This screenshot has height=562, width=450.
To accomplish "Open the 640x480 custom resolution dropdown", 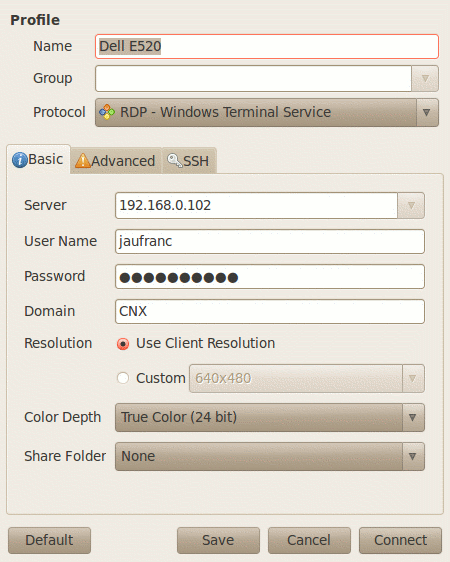I will [307, 378].
